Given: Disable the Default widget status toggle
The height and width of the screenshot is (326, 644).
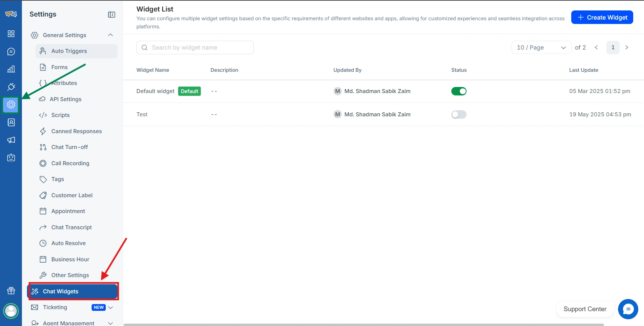Looking at the screenshot, I should pos(459,91).
